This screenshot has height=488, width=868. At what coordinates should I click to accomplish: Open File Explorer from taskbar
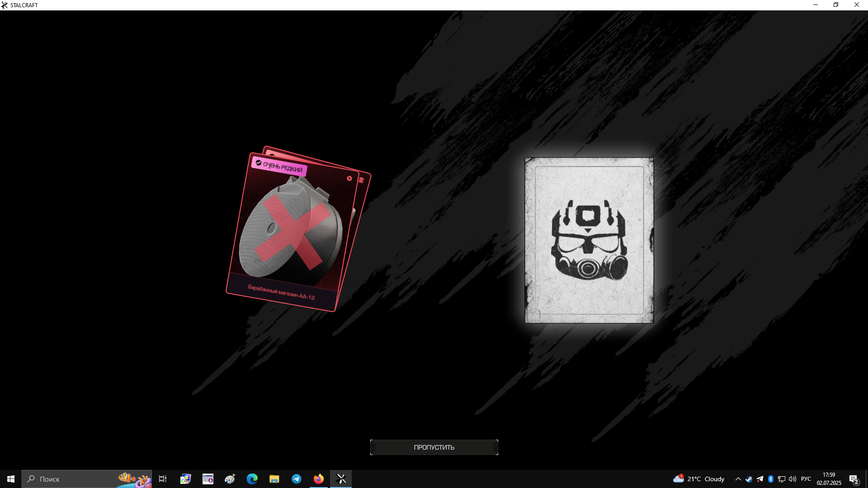point(274,479)
